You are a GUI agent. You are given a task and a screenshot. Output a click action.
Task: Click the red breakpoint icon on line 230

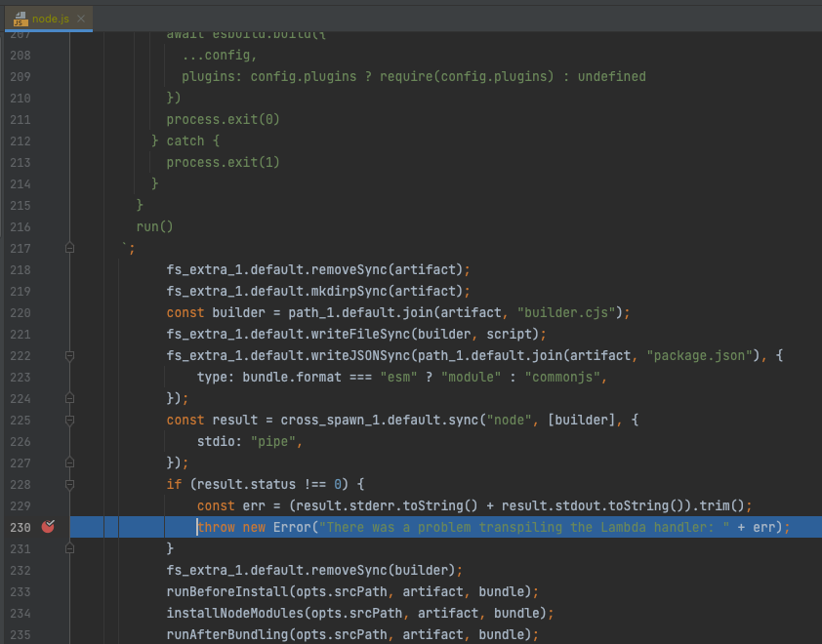pyautogui.click(x=48, y=527)
